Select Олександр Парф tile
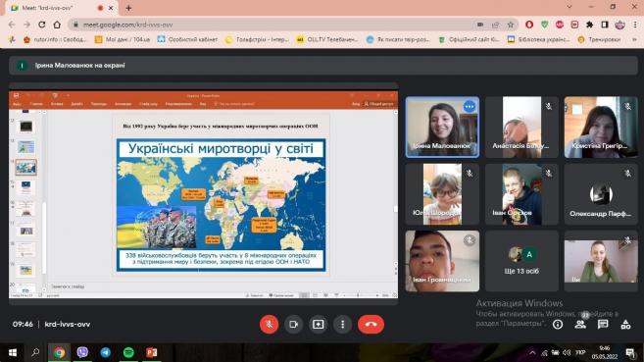644x362 pixels. click(601, 194)
